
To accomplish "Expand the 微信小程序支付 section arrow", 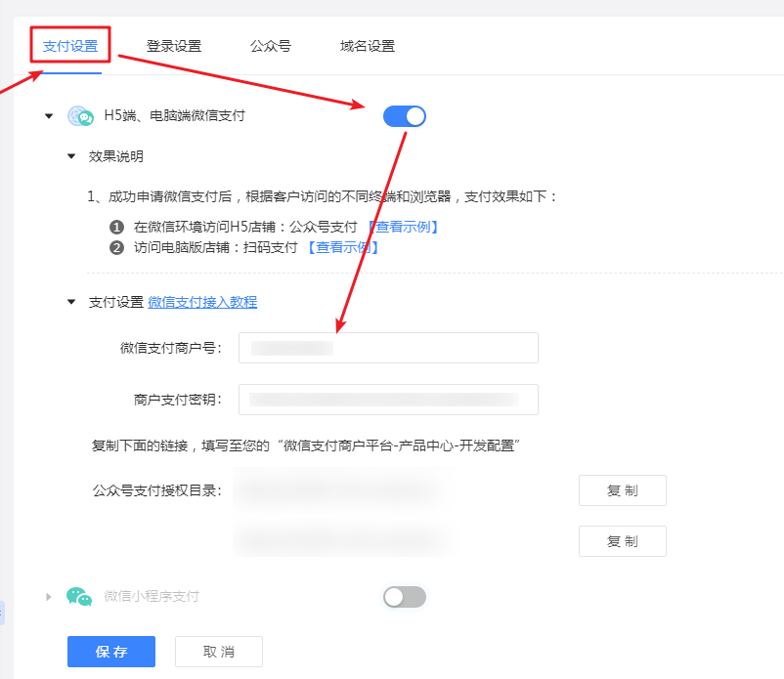I will coord(49,597).
